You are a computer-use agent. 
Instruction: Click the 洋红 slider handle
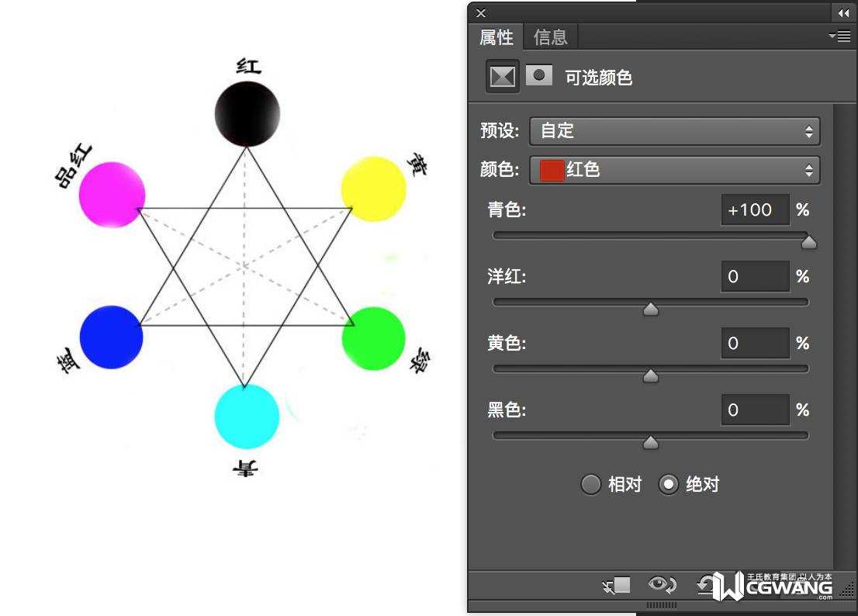point(651,309)
